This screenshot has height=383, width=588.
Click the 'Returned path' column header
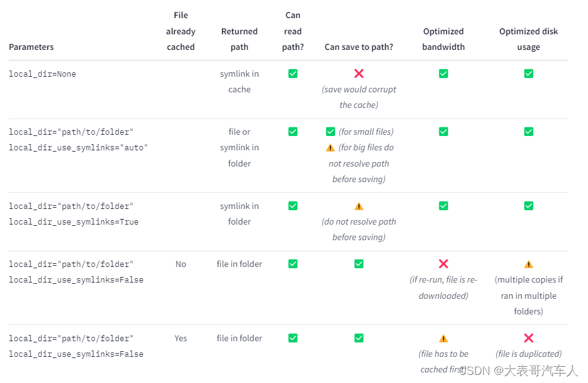[239, 39]
